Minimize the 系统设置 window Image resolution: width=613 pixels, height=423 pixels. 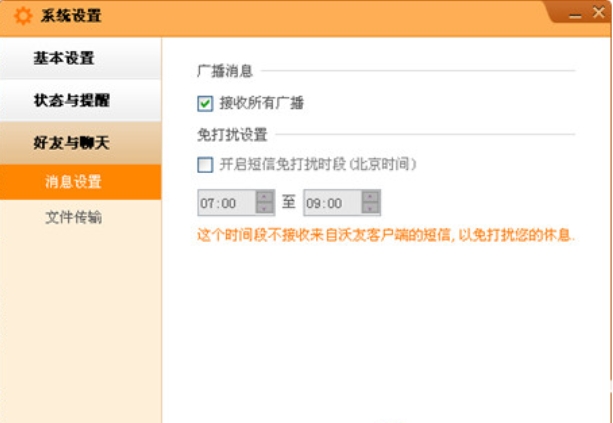(575, 15)
